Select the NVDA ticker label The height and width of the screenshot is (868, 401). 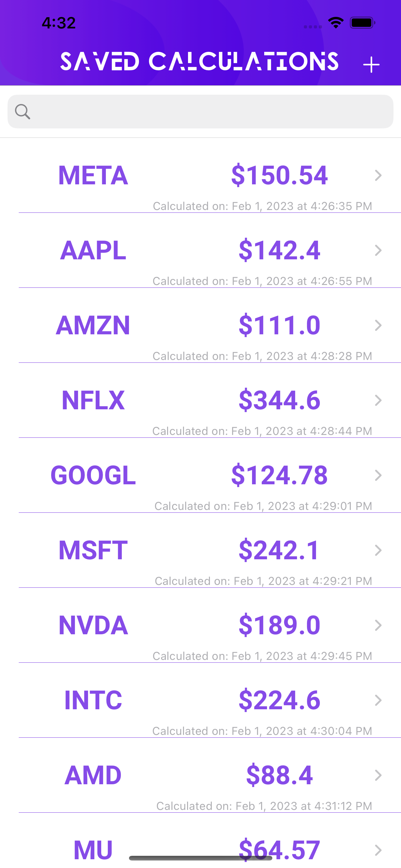[x=93, y=626]
